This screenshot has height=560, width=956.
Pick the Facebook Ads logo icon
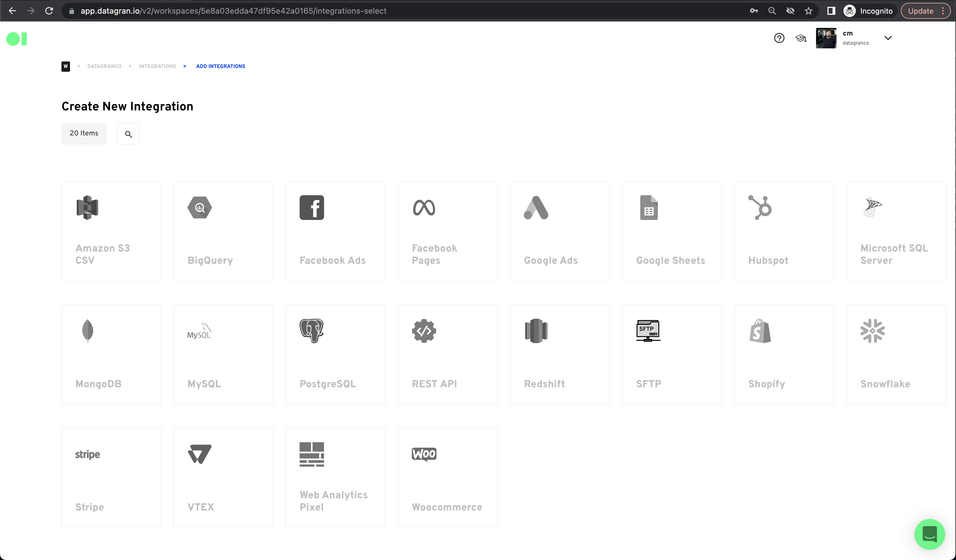click(312, 207)
